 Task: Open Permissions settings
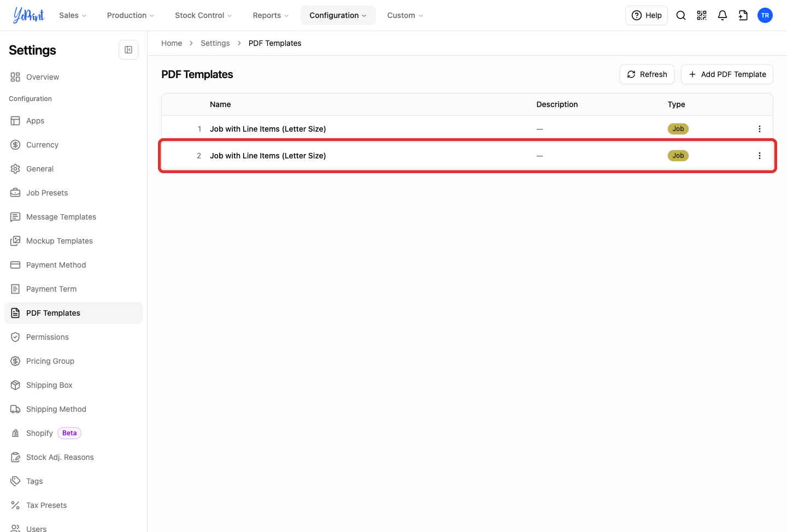(x=73, y=337)
